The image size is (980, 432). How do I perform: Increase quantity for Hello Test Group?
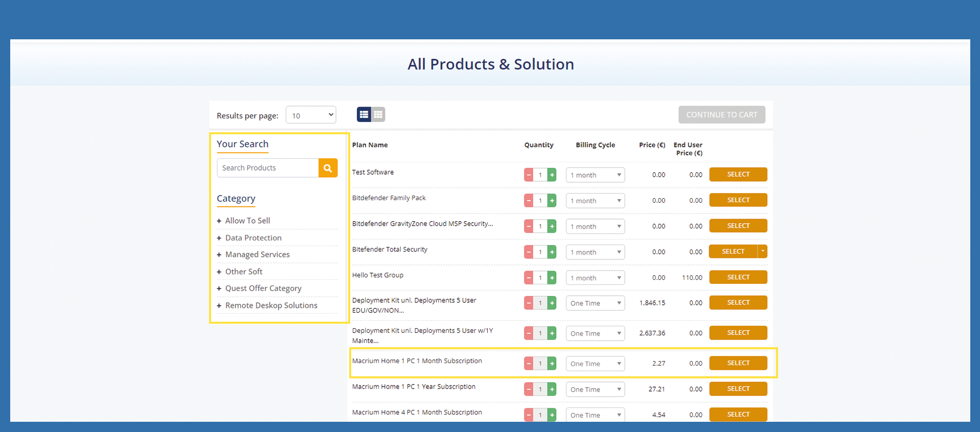[x=552, y=278]
